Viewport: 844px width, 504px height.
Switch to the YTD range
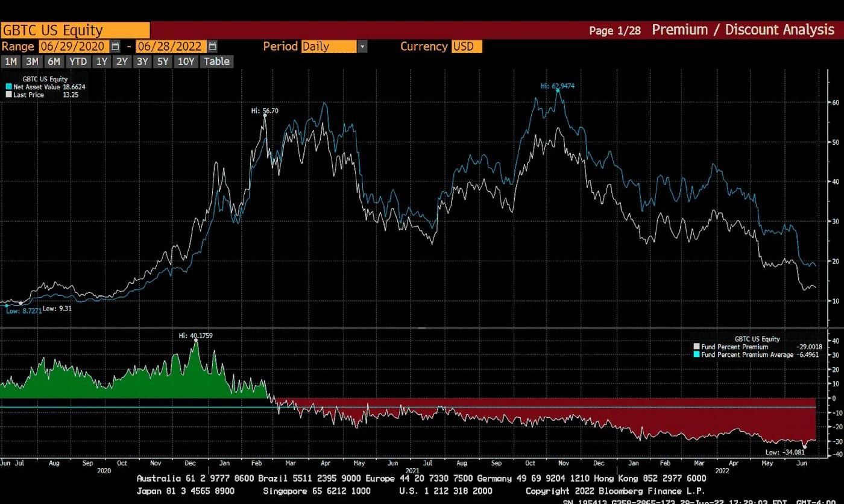77,61
